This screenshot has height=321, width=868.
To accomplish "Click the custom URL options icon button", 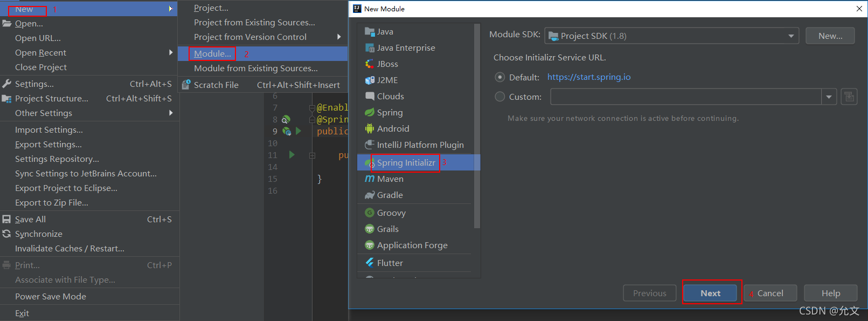I will (x=849, y=97).
